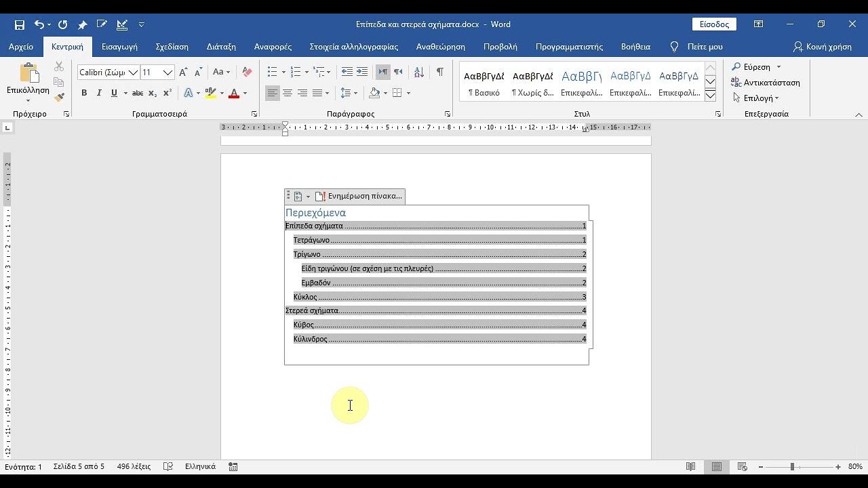
Task: Cut selection with scissors icon
Action: (x=59, y=66)
